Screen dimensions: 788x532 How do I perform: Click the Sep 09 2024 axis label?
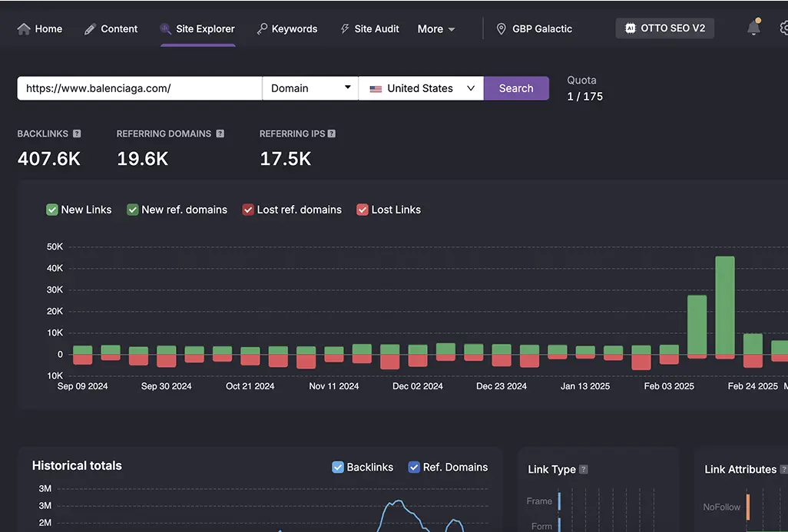point(82,386)
